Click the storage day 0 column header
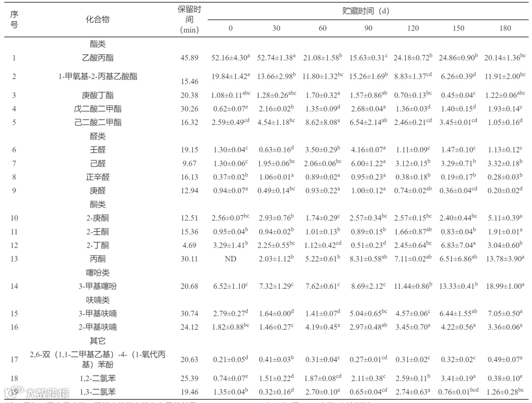 (231, 28)
